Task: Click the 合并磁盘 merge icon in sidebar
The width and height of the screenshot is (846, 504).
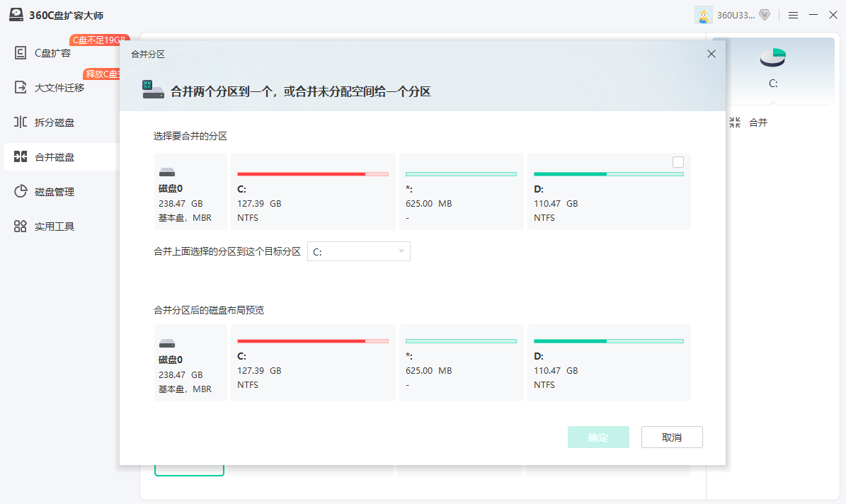Action: [x=21, y=157]
